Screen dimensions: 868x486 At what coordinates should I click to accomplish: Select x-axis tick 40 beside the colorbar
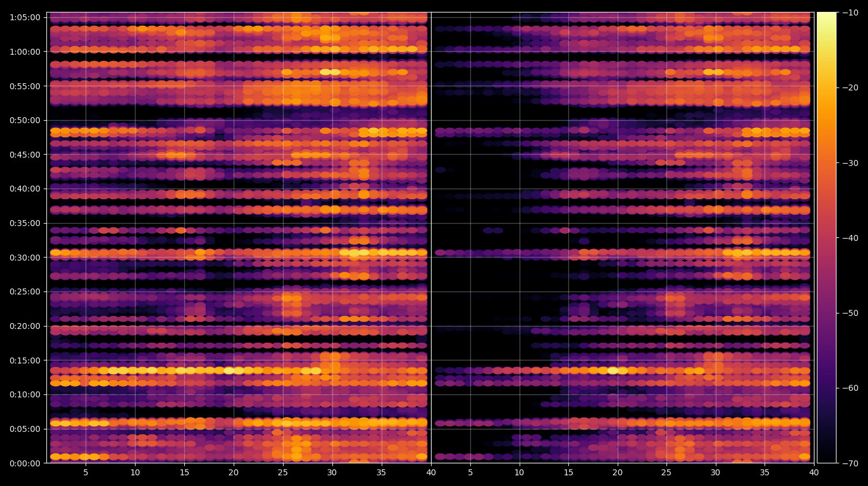[814, 472]
